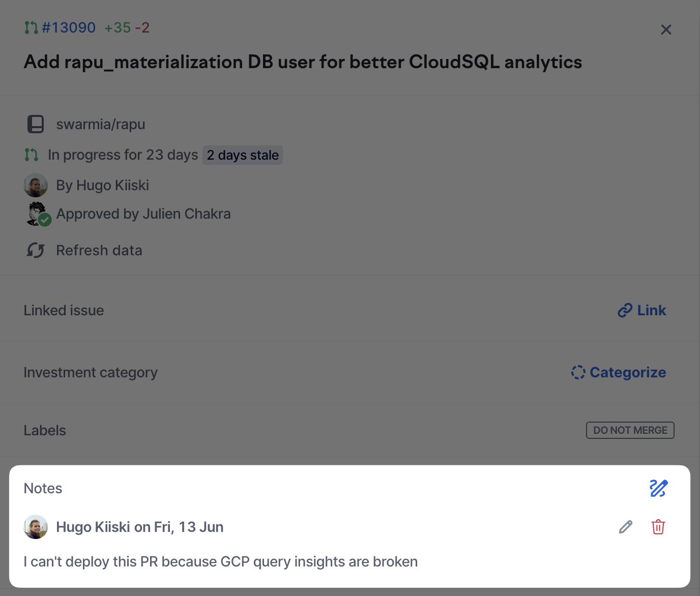Click the DO NOT MERGE label

(630, 430)
